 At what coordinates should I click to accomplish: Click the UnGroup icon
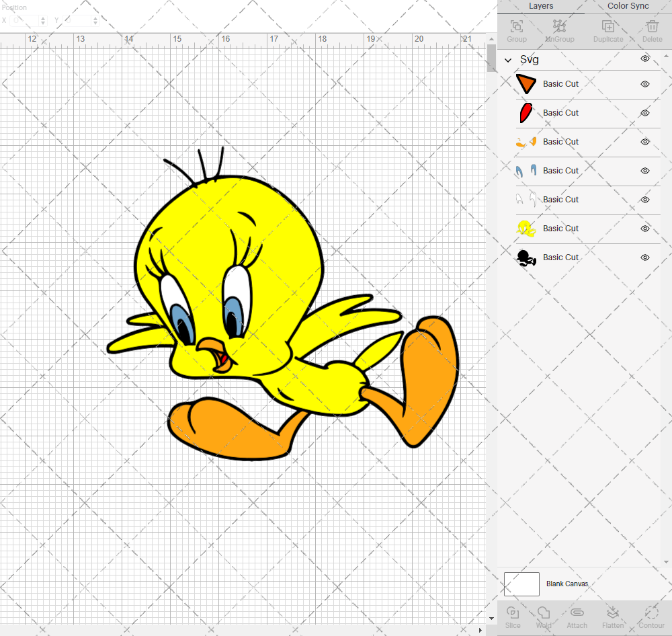pos(559,27)
